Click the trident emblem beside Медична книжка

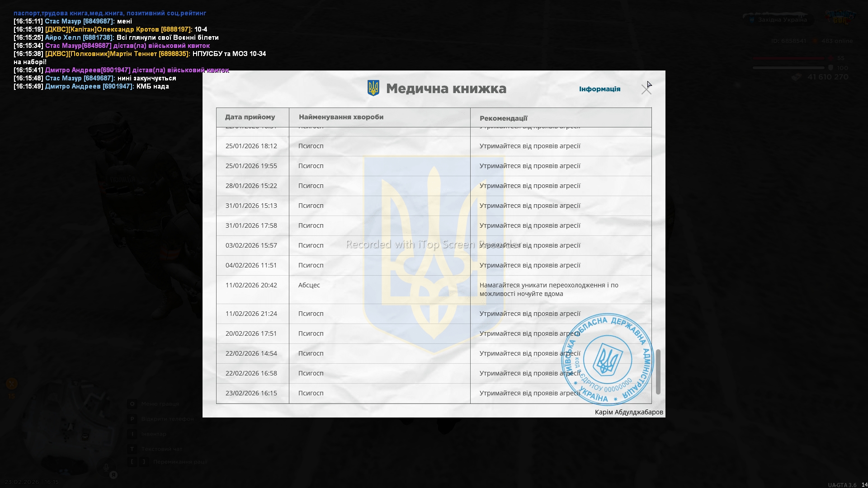(373, 88)
